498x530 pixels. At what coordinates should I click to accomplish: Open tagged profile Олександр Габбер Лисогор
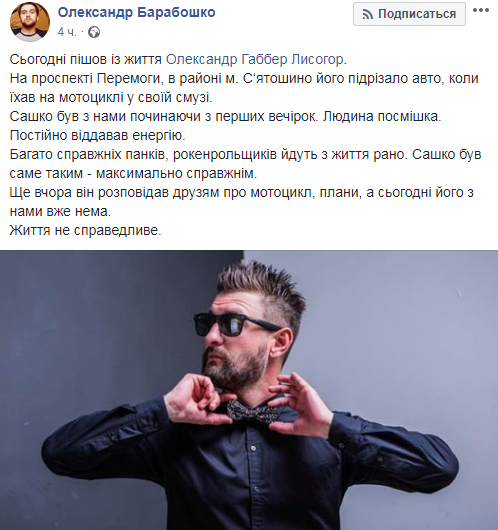[x=255, y=59]
